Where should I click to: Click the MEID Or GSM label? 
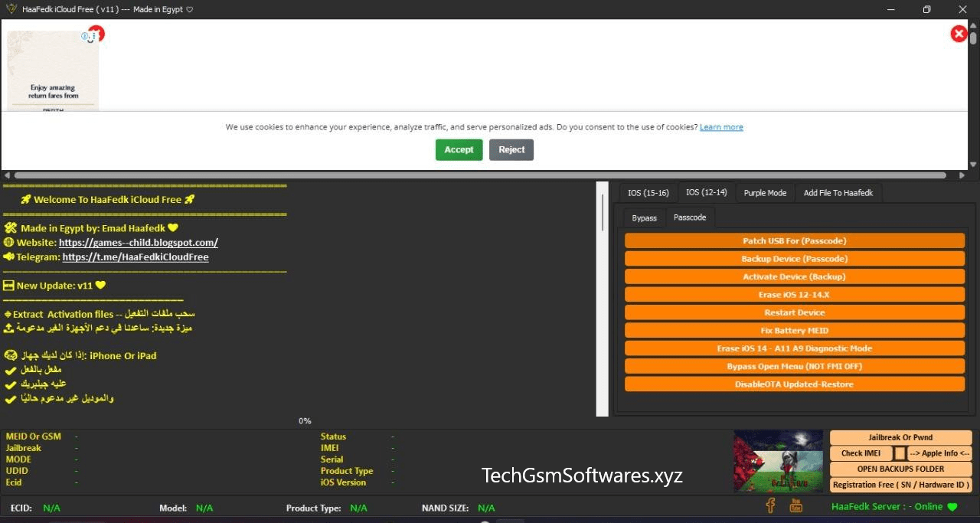[34, 436]
